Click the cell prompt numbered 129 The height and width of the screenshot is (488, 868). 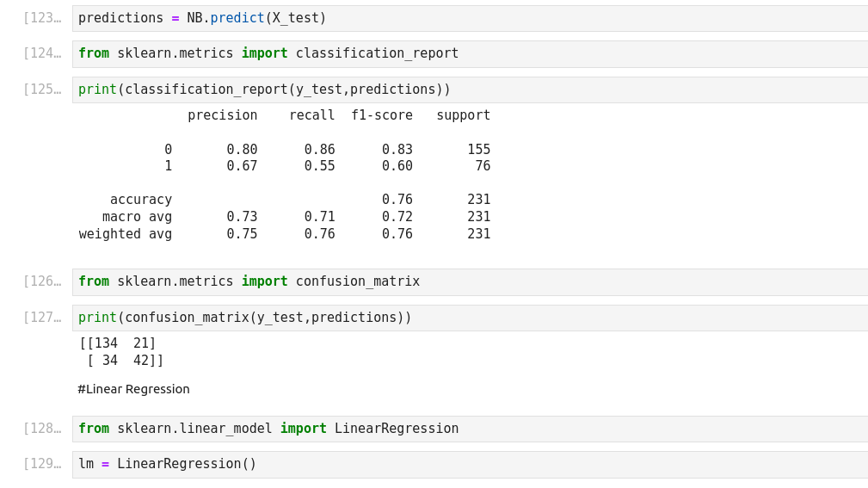pyautogui.click(x=42, y=464)
